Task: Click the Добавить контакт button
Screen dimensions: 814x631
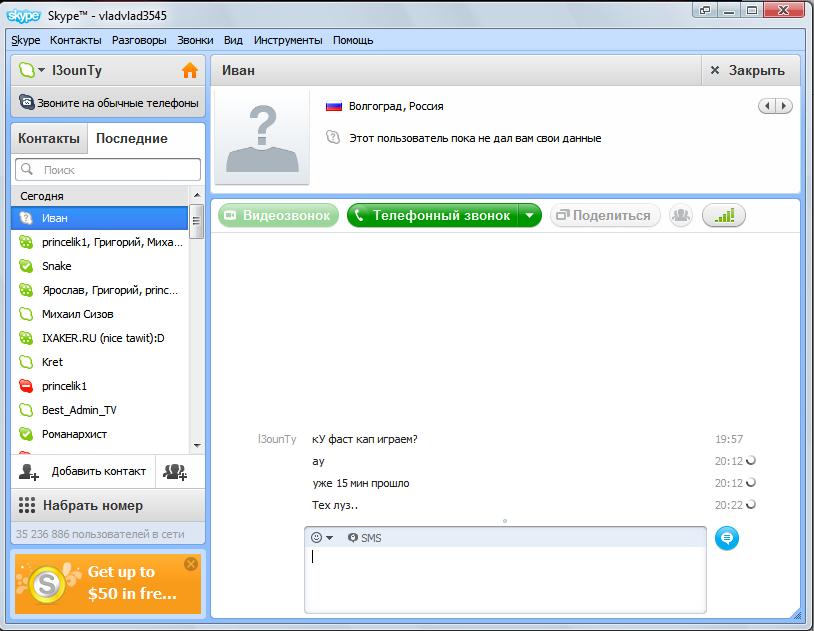Action: (83, 471)
